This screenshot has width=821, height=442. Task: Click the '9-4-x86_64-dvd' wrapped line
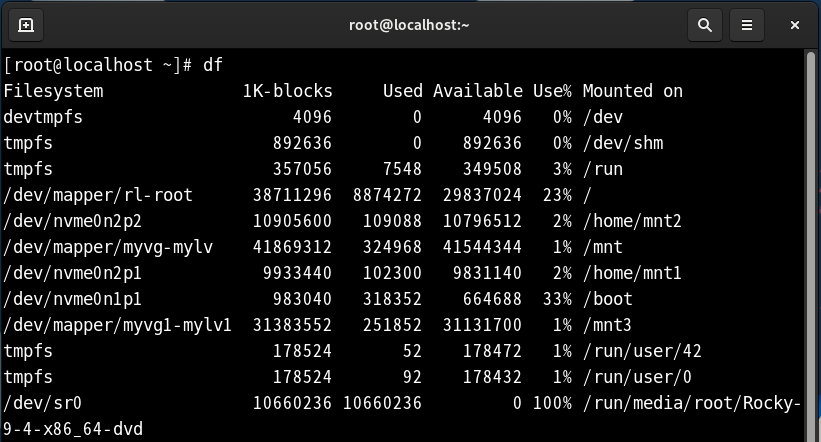(x=73, y=429)
